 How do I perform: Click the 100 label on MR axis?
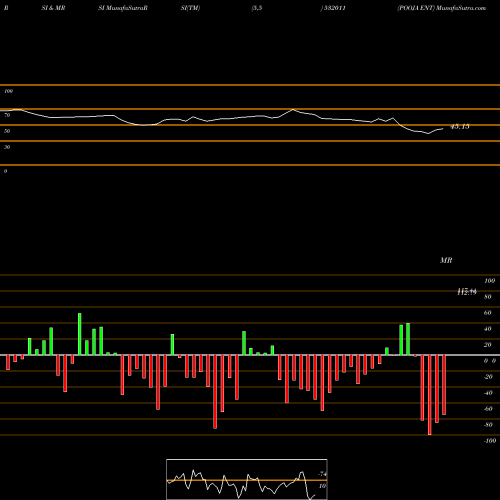(489, 281)
